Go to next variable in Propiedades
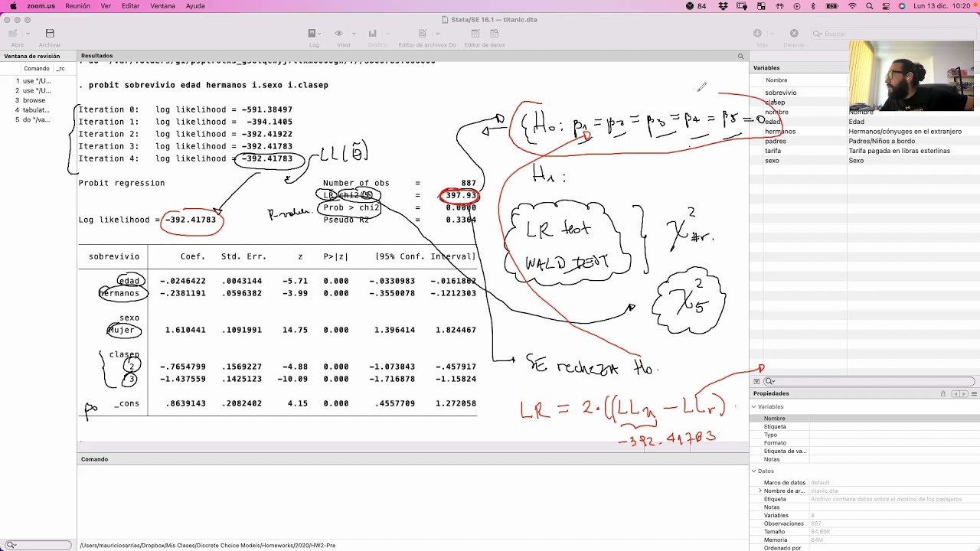Screen dimensions: 980x551 pos(963,393)
